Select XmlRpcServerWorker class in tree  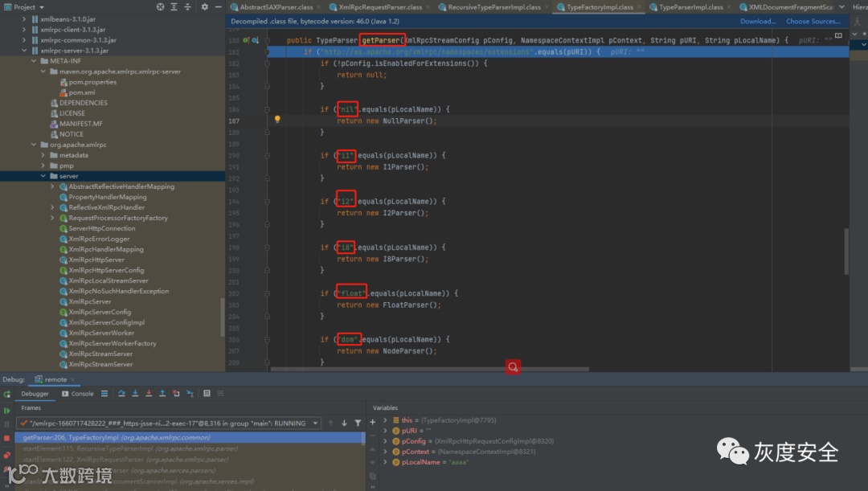point(100,333)
